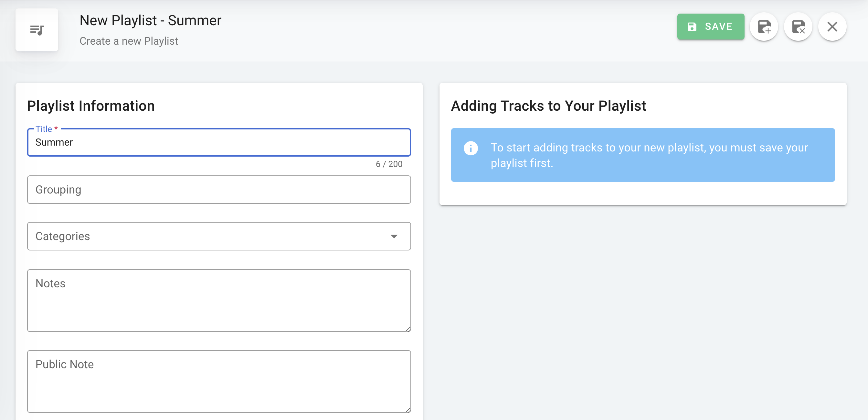Screen dimensions: 868x420
Task: Click the blue save-first alert message
Action: tap(649, 155)
